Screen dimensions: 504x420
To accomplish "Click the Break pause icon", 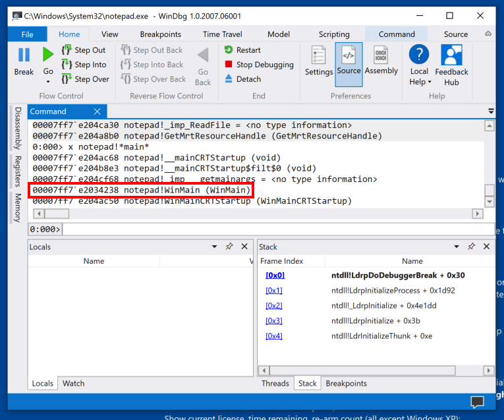I will pyautogui.click(x=24, y=55).
